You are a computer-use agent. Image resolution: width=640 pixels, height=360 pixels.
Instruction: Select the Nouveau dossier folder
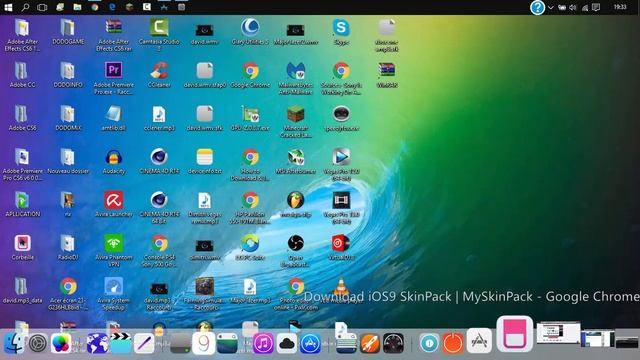(68, 157)
